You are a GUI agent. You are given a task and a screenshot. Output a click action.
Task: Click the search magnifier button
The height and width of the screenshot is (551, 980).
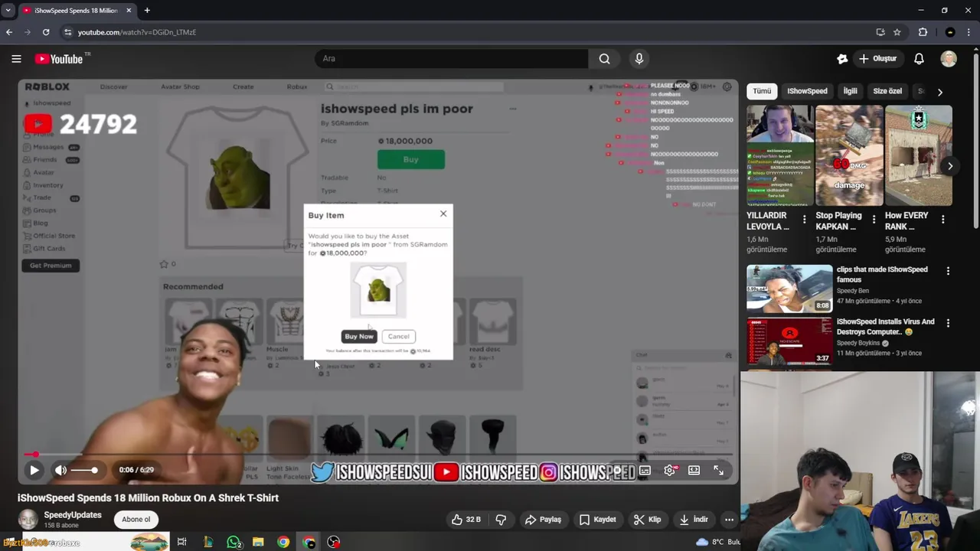[604, 59]
